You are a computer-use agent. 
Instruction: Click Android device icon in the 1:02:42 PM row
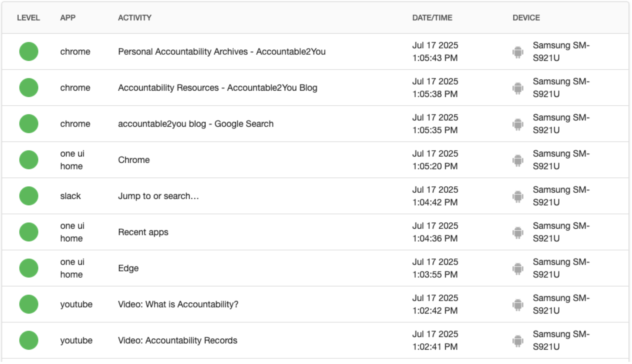pos(518,305)
